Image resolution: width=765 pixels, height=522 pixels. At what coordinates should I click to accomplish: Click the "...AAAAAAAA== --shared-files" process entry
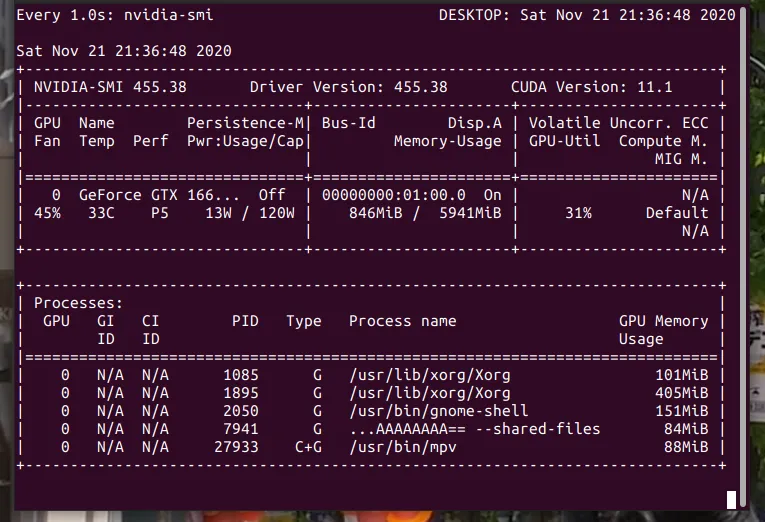click(474, 429)
